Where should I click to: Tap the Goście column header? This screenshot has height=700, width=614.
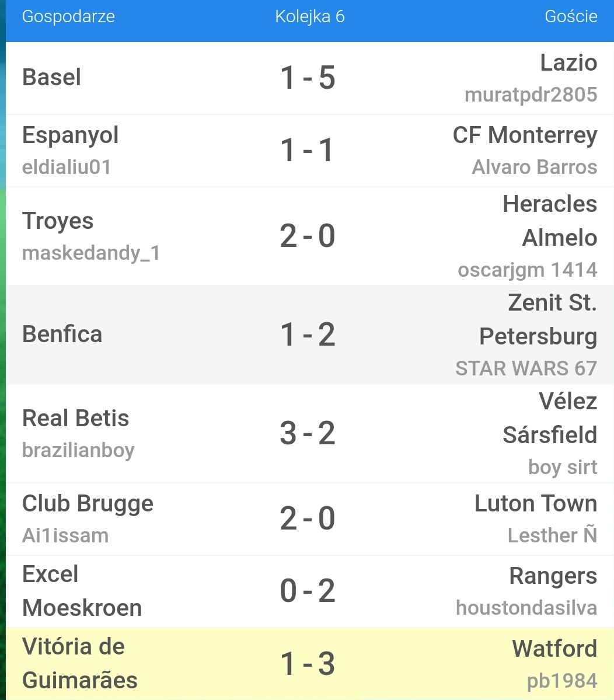click(x=571, y=16)
